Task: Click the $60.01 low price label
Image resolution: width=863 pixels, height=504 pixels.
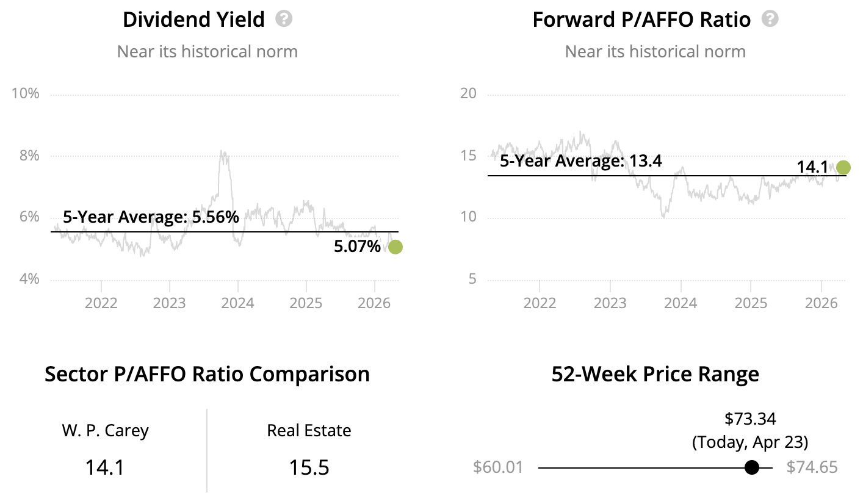Action: [498, 467]
